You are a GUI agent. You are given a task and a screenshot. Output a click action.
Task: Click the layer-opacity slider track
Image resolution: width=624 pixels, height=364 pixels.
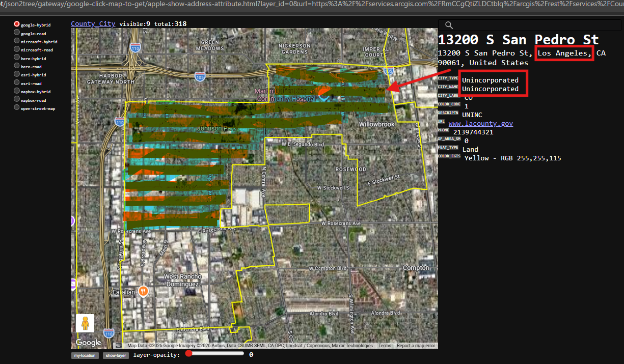coord(214,354)
